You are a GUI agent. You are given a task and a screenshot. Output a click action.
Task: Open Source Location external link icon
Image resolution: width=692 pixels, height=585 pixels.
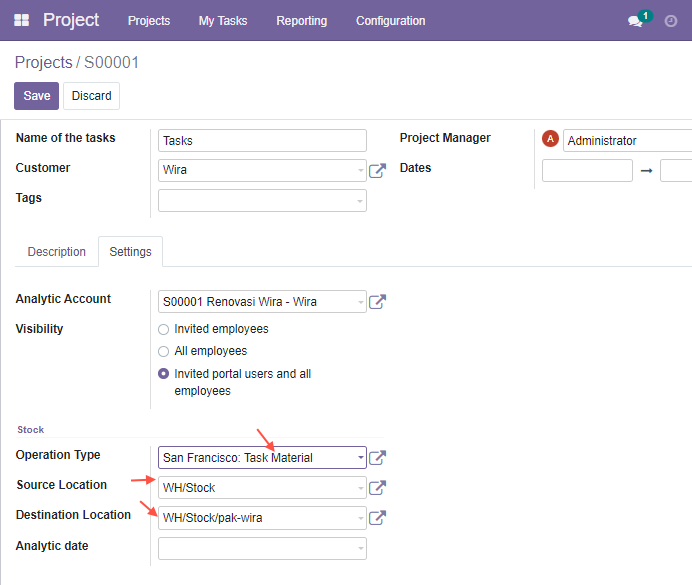point(377,488)
